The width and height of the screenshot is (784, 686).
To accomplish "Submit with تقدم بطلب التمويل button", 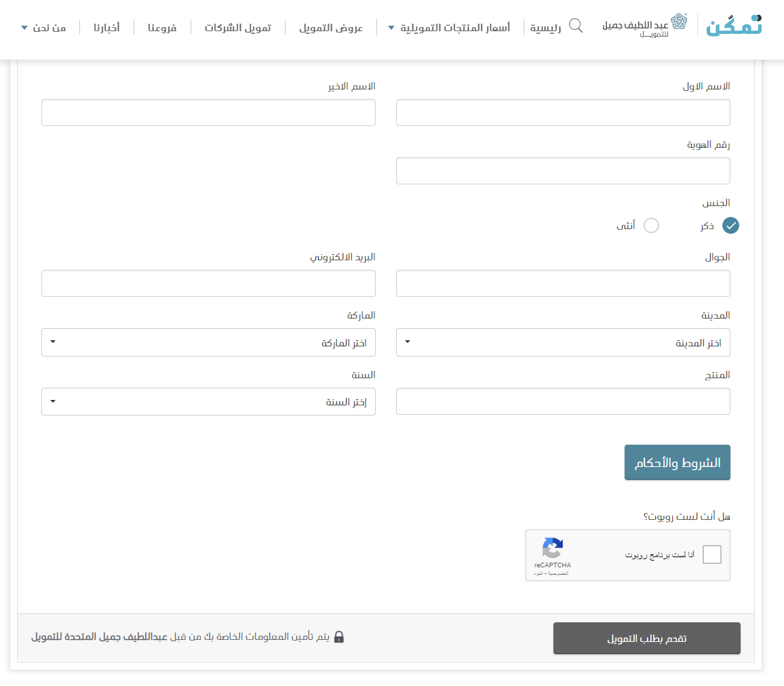I will click(x=646, y=638).
